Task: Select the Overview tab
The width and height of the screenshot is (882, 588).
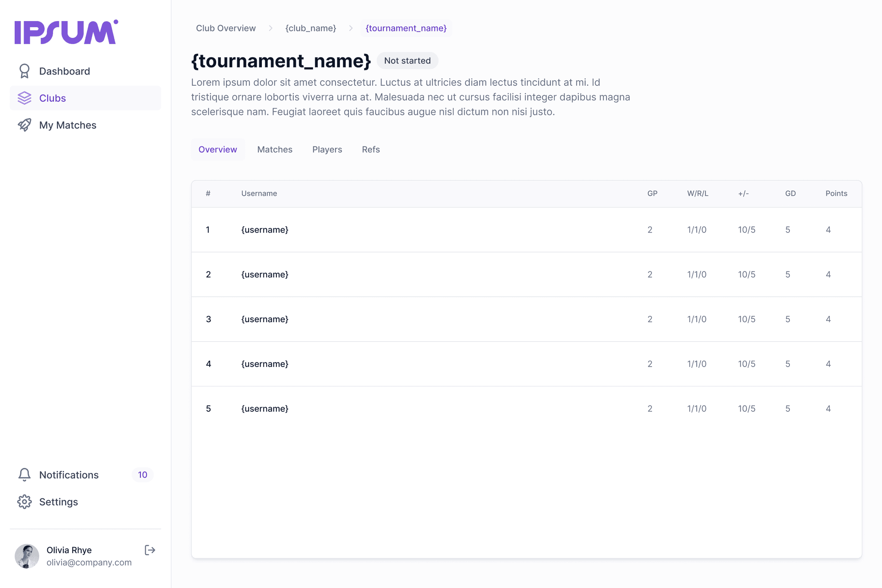Action: click(217, 149)
